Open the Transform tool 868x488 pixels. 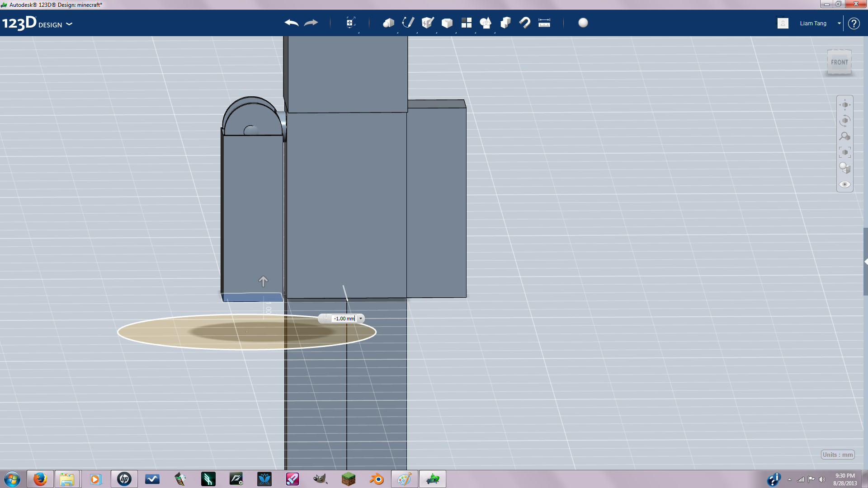point(350,23)
